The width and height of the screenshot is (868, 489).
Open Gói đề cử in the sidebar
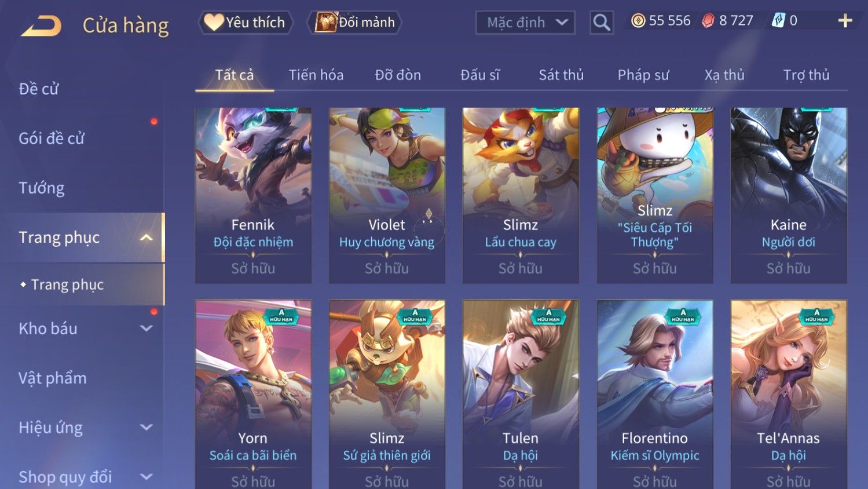[52, 138]
